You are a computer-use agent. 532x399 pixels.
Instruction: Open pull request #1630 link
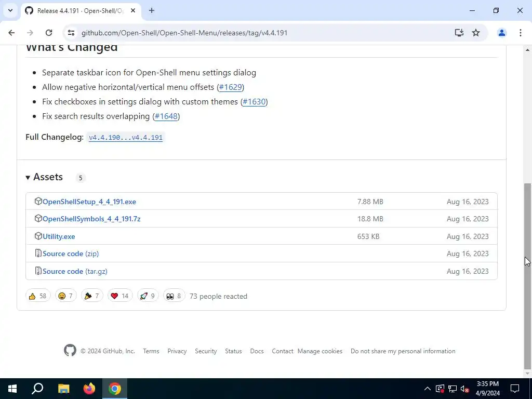click(254, 102)
